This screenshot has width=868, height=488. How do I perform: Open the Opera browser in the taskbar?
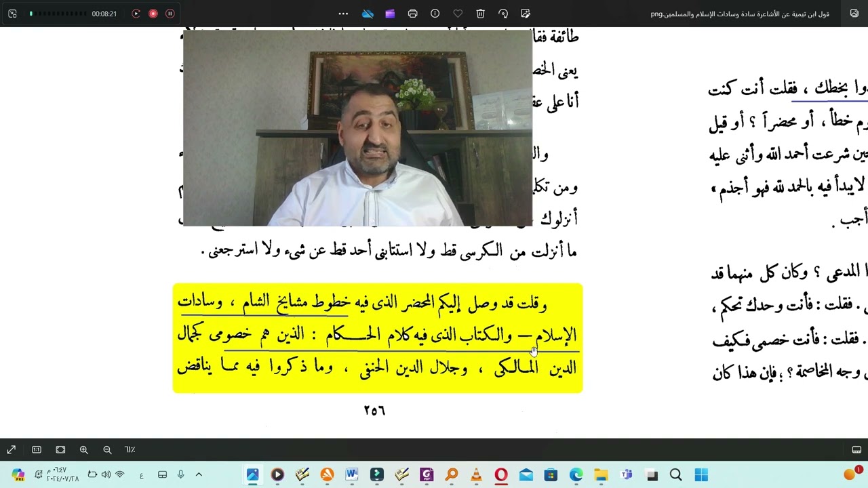coord(501,475)
